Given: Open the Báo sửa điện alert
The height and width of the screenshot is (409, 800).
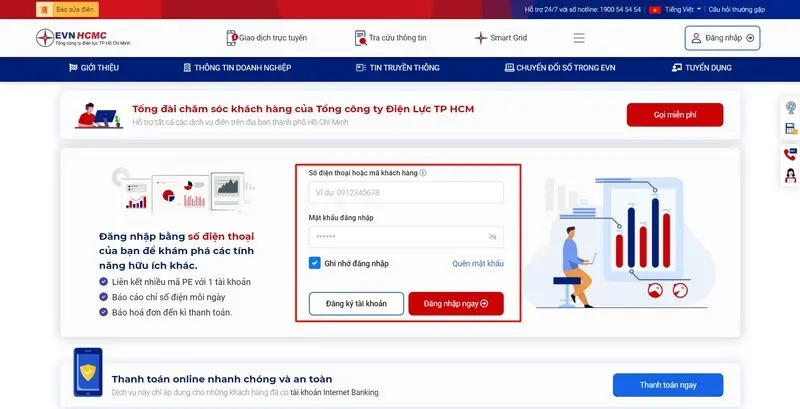Looking at the screenshot, I should point(67,9).
